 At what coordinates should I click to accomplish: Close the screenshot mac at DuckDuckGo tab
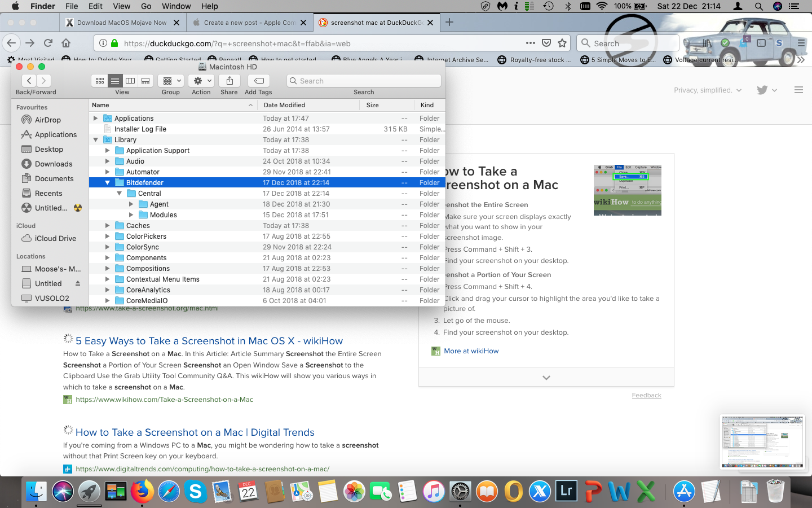431,23
